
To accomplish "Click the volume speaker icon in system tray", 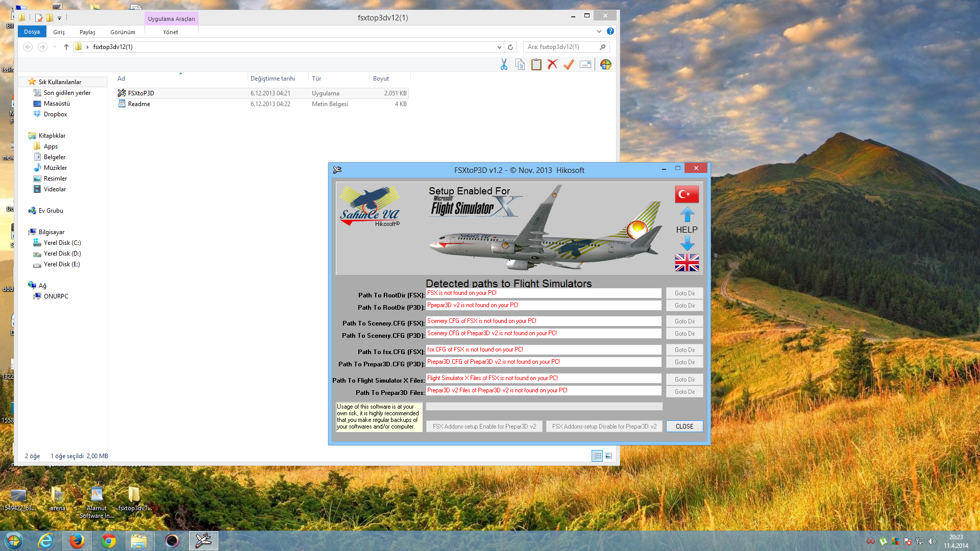I will click(x=932, y=541).
